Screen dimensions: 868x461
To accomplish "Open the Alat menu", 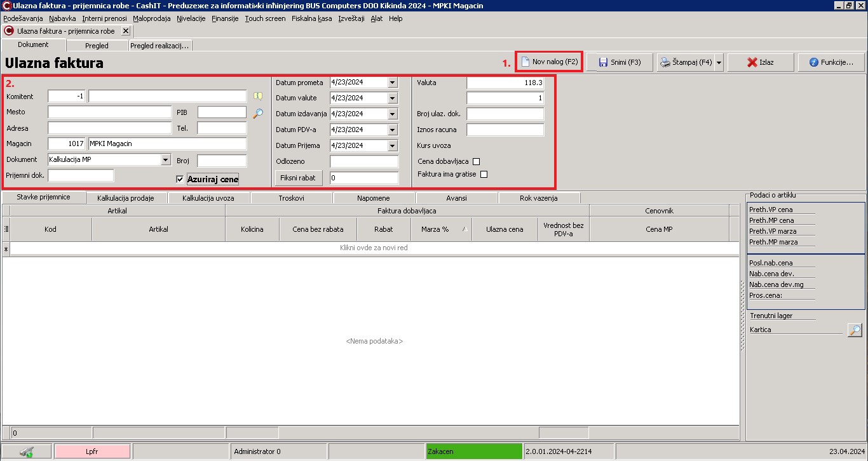I will [377, 18].
